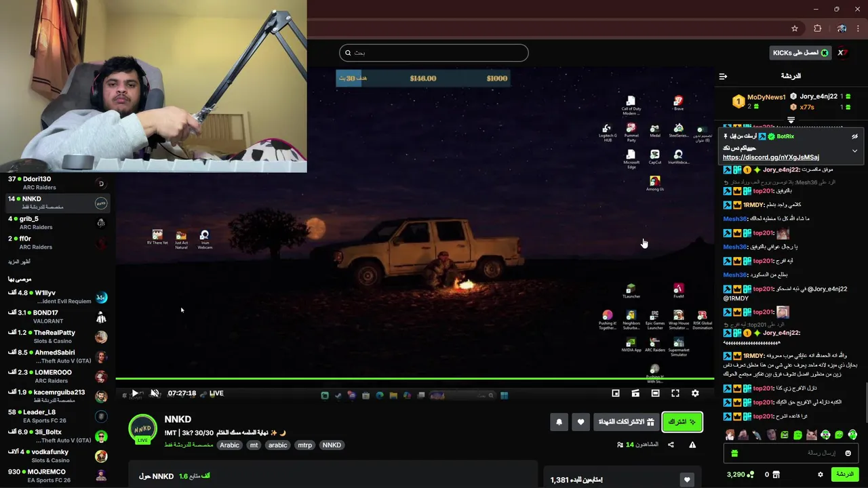Open AhmedSabiri channel in sidebar
The width and height of the screenshot is (868, 488).
pos(57,357)
